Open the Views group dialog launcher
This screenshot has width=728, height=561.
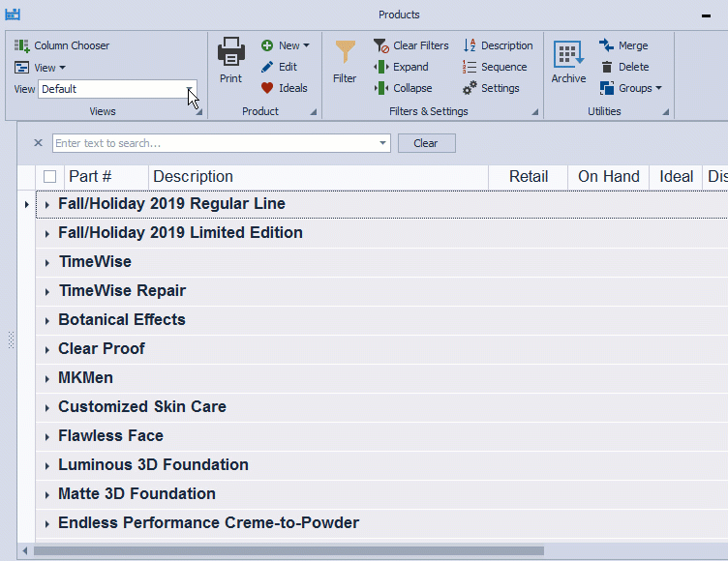click(x=199, y=112)
